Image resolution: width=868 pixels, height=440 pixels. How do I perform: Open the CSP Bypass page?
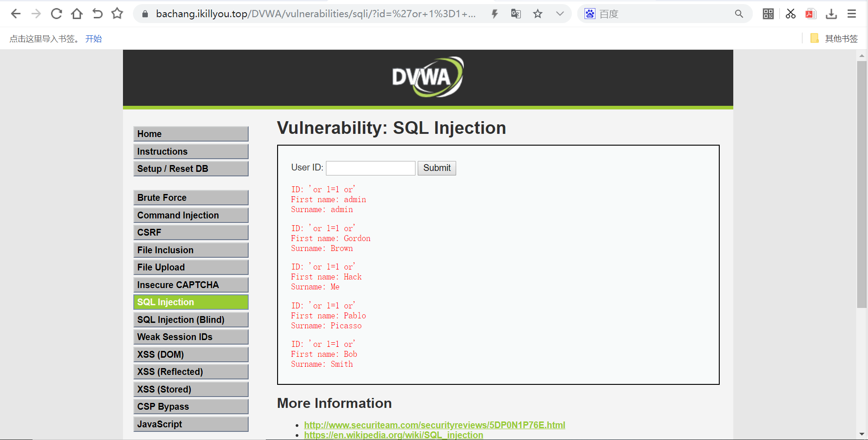191,407
